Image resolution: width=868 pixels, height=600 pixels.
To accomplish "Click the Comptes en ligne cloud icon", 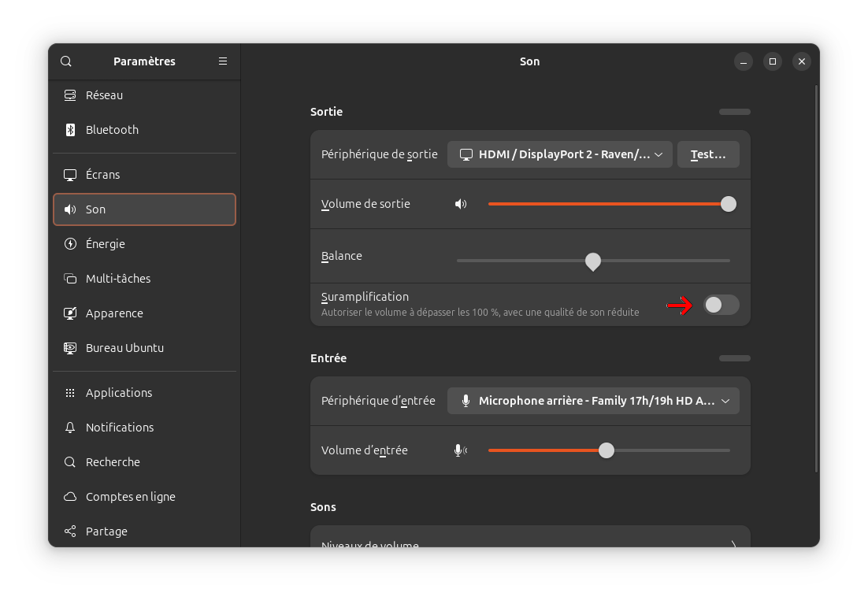I will point(70,497).
